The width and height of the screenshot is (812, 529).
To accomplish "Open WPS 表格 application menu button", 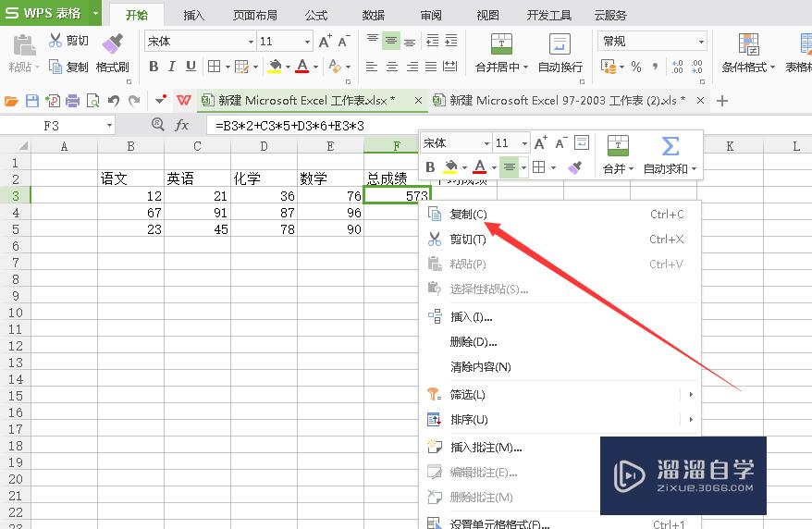I will [x=51, y=13].
